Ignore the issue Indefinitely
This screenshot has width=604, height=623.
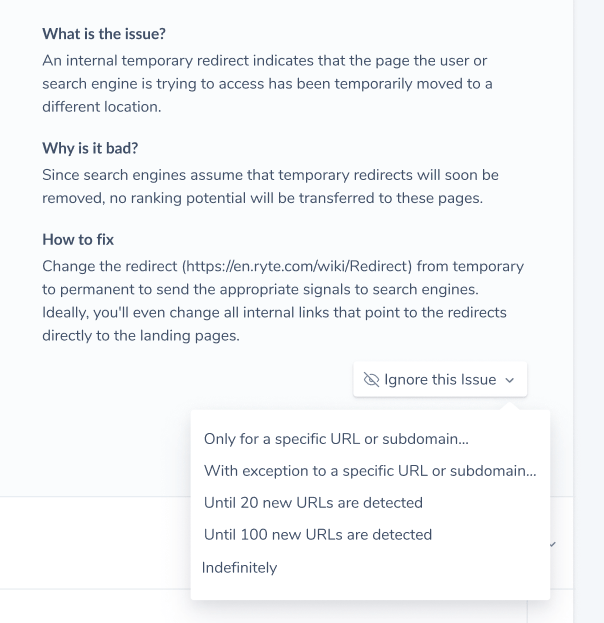coord(239,567)
